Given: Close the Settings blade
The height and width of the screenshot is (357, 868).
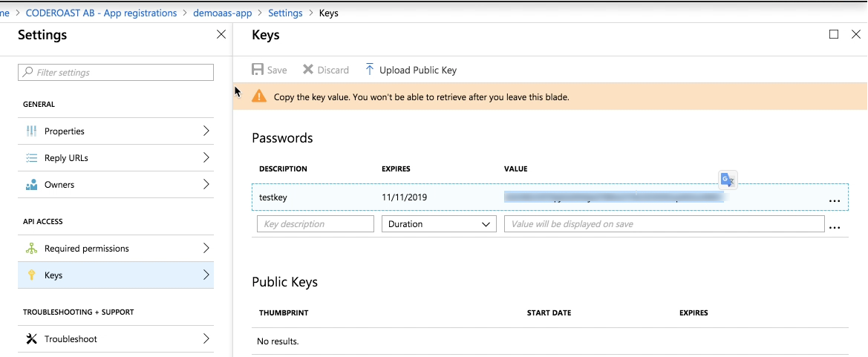Looking at the screenshot, I should click(x=221, y=34).
